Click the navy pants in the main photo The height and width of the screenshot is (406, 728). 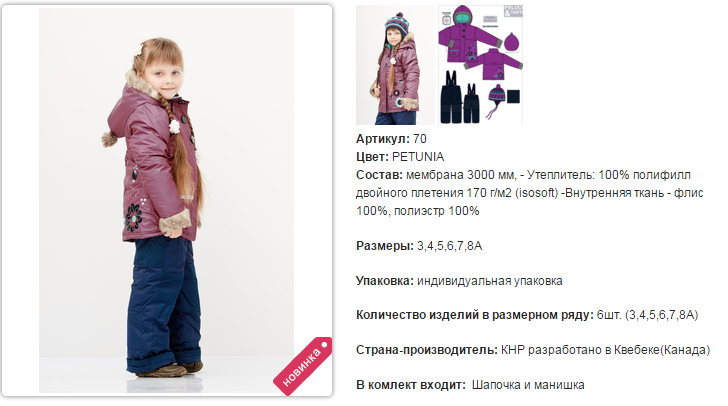[163, 302]
